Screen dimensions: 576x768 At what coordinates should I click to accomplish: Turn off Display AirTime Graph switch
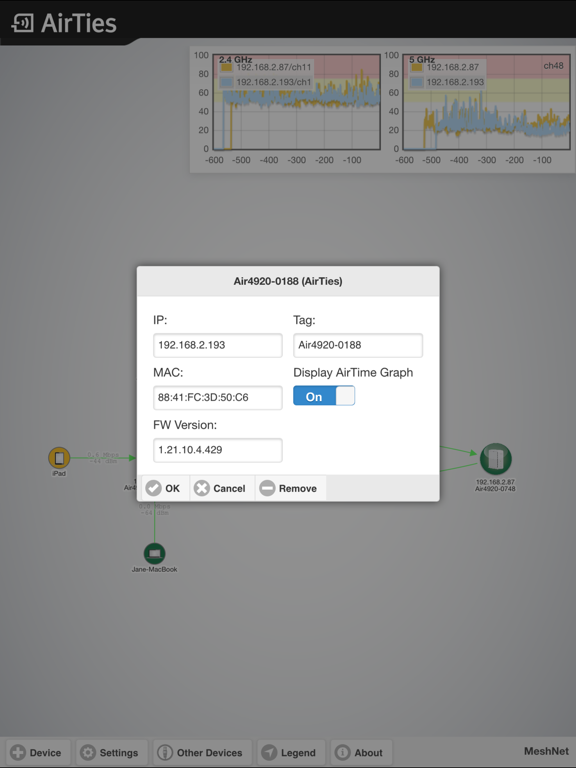(x=324, y=396)
